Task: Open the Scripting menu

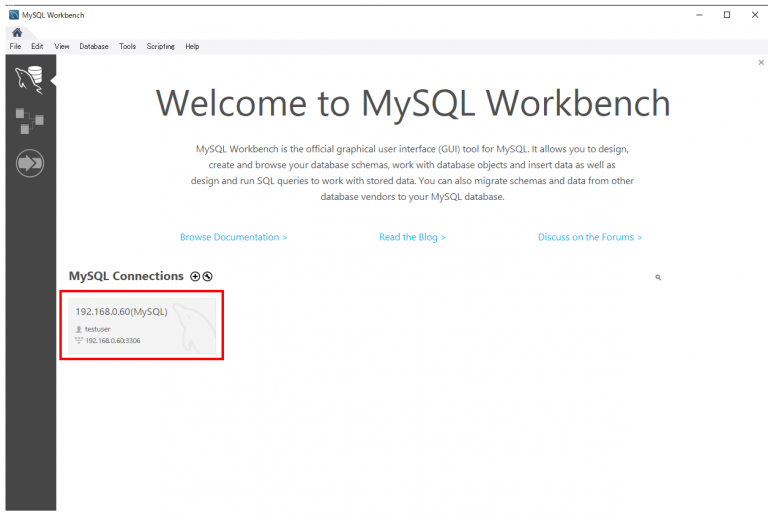Action: 160,47
